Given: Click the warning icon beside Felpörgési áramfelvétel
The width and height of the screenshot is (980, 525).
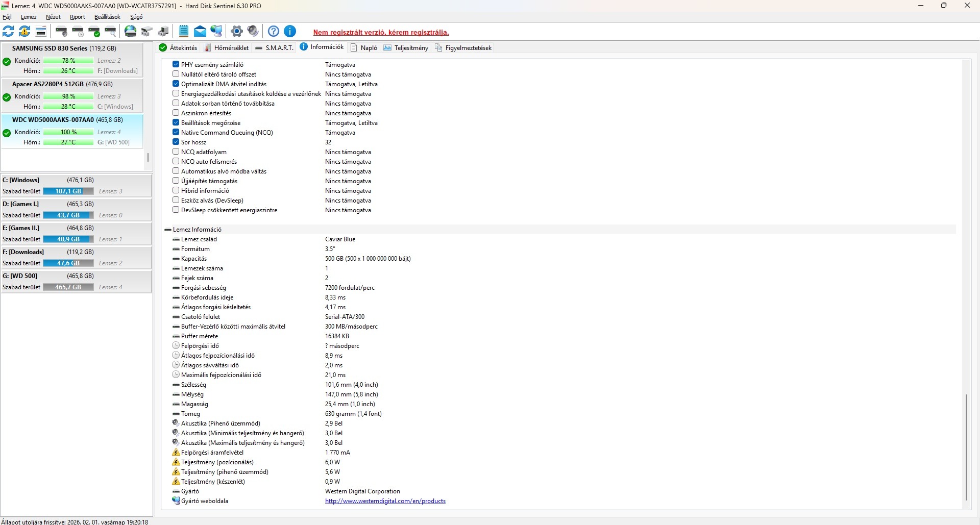Looking at the screenshot, I should click(x=176, y=453).
